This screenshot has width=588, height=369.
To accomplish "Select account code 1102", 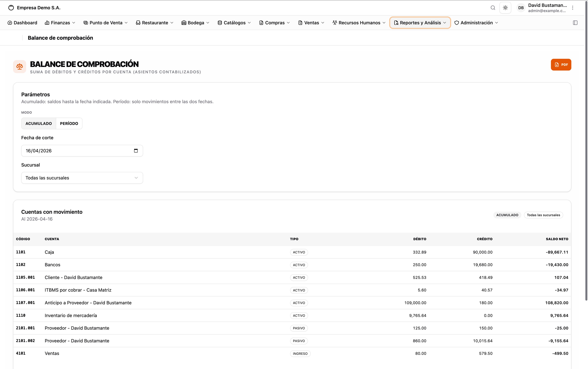I will [21, 265].
